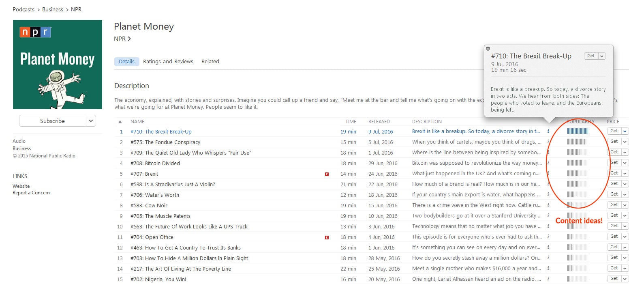Select episode #575: The Fondue Conspiracy
This screenshot has height=284, width=644.
165,142
